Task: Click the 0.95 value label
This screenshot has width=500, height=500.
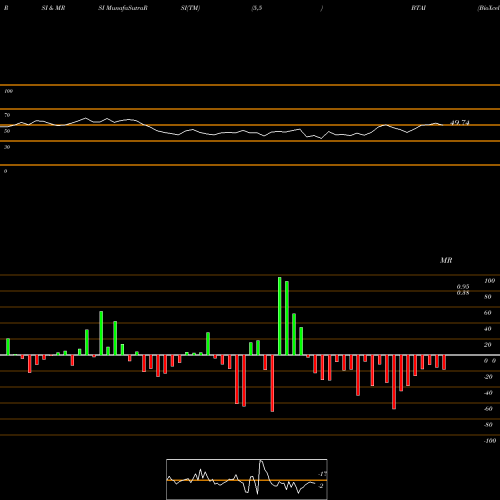Action: [463, 287]
